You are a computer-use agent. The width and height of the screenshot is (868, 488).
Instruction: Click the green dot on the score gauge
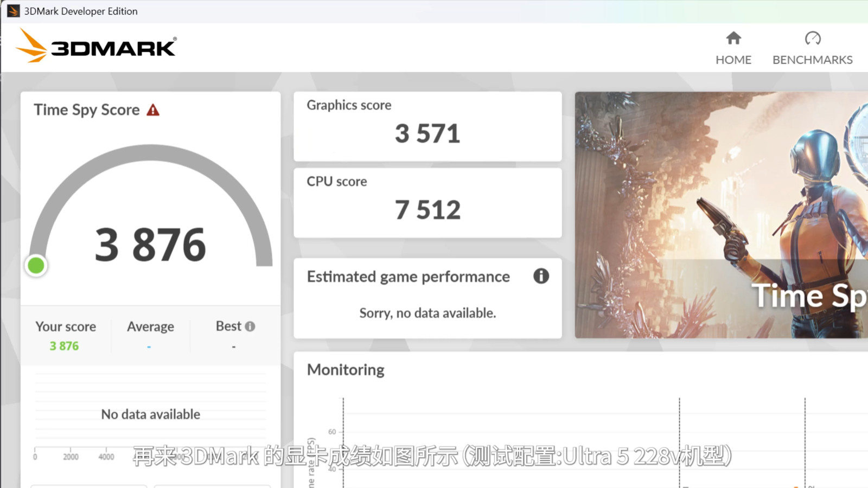pyautogui.click(x=36, y=266)
